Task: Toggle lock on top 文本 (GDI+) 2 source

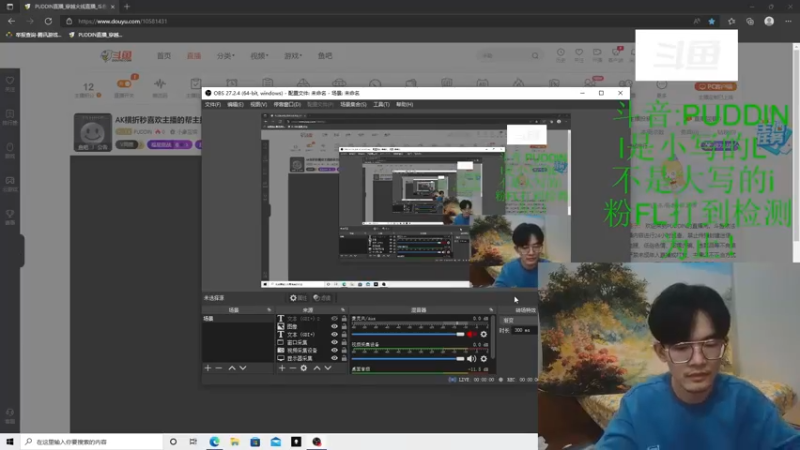Action: tap(344, 318)
